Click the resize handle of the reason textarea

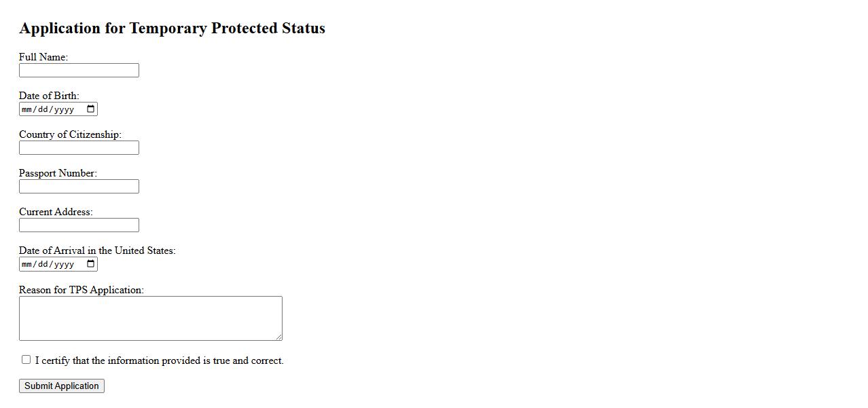tap(278, 337)
